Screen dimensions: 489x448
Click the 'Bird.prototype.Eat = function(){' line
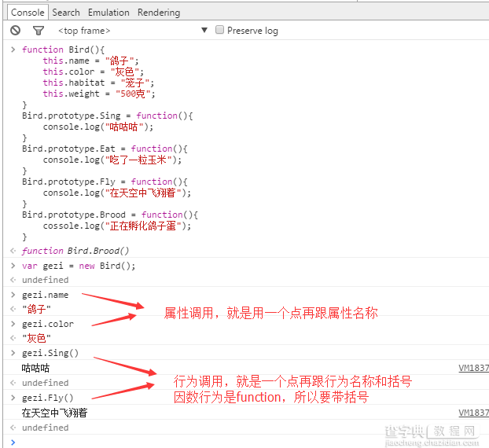tap(105, 149)
